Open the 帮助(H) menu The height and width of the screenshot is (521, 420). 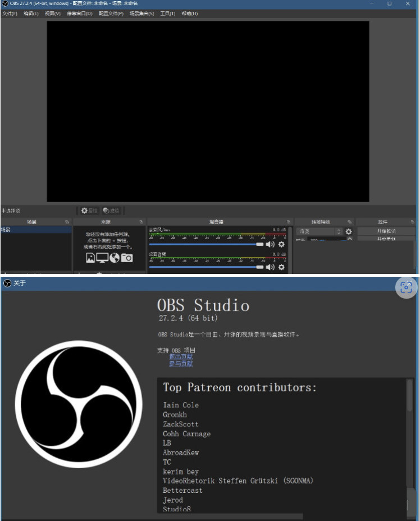pos(189,13)
